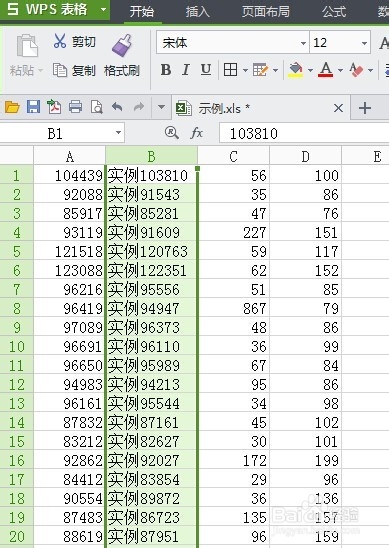Viewport: 389px width, 548px height.
Task: Click the fx insert function icon
Action: point(196,133)
